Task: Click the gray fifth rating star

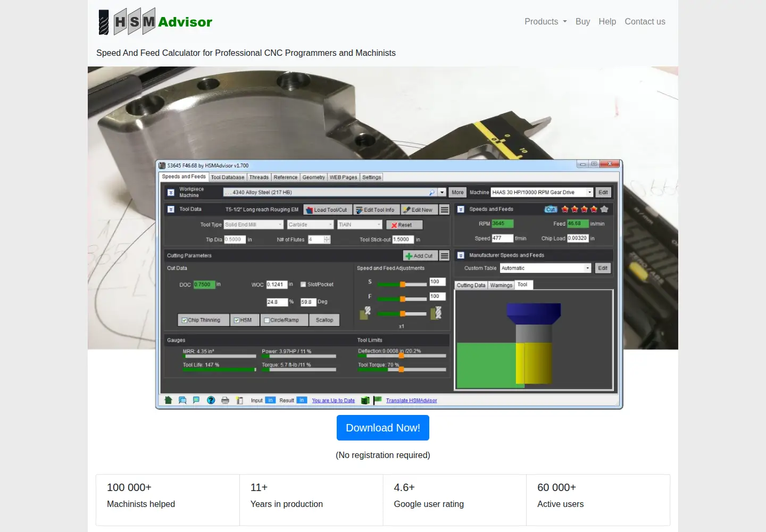Action: [604, 209]
